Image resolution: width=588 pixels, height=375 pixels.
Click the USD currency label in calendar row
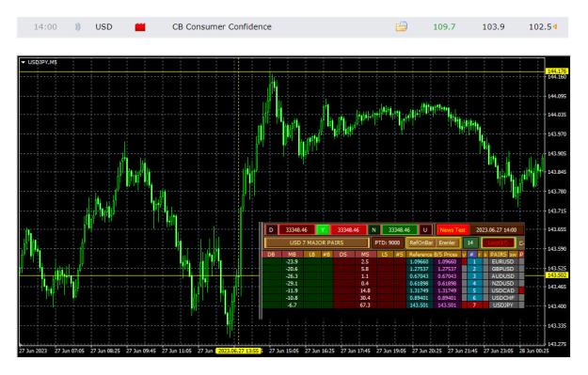coord(103,27)
